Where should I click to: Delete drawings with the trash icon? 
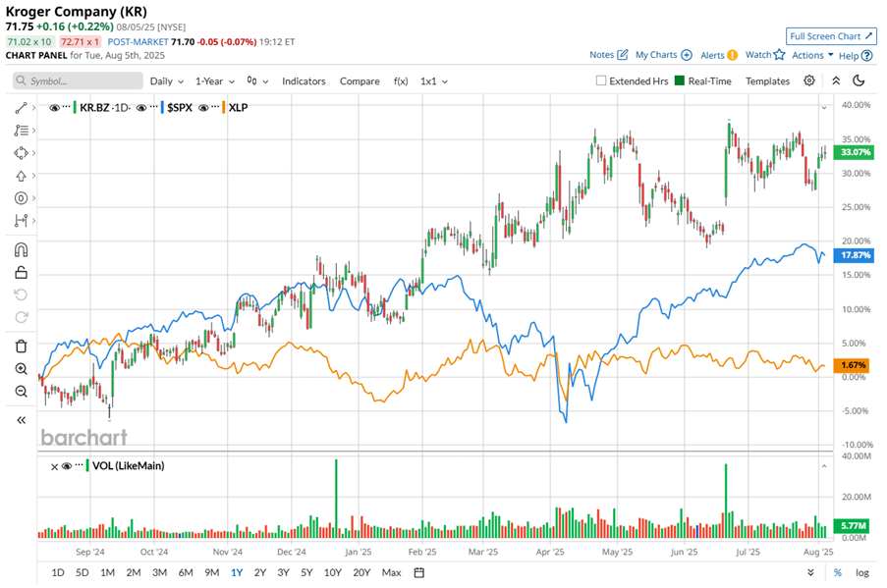21,346
